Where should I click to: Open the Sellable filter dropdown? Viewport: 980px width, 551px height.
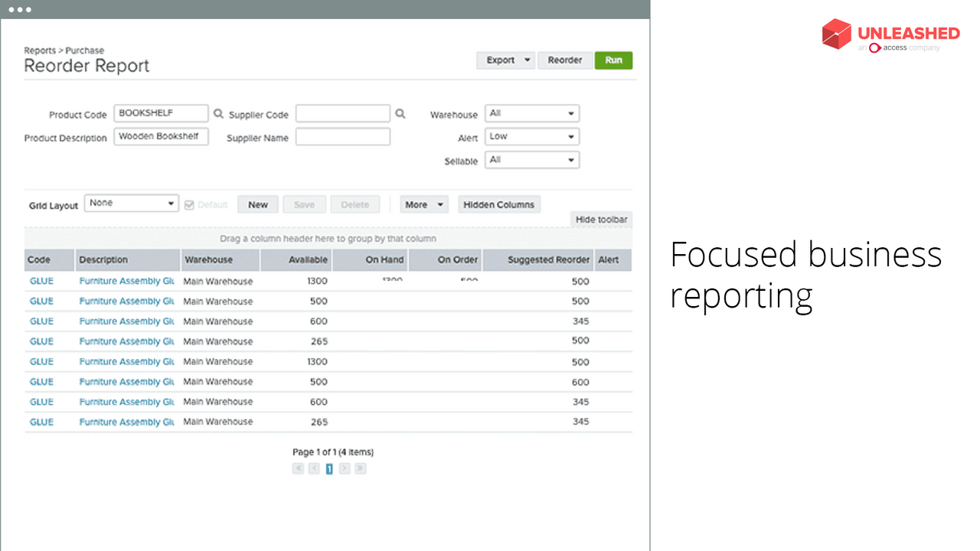[x=532, y=160]
